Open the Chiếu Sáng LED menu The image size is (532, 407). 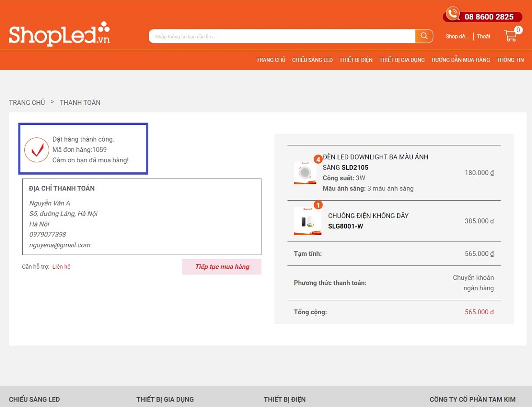(x=312, y=60)
